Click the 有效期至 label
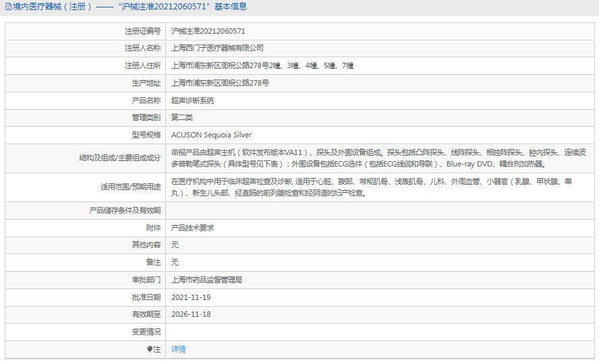This screenshot has height=364, width=599. 146,314
